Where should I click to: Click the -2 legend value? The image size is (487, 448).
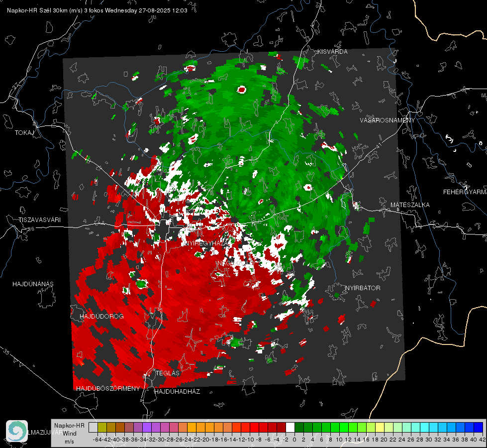pyautogui.click(x=286, y=440)
